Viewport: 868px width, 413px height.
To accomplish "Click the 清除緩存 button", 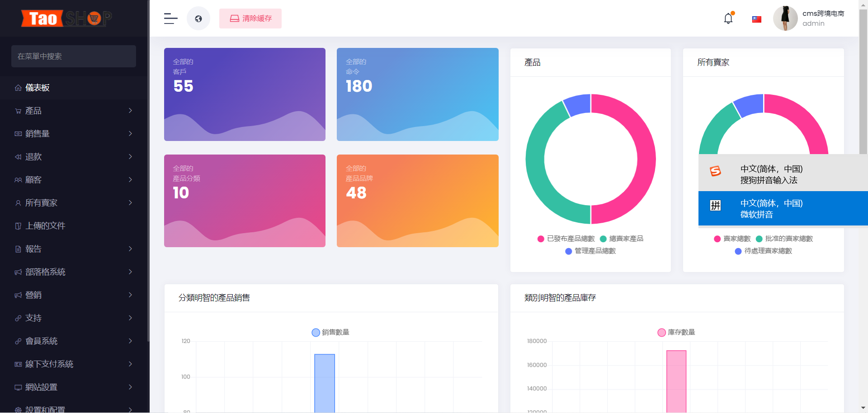I will (250, 19).
